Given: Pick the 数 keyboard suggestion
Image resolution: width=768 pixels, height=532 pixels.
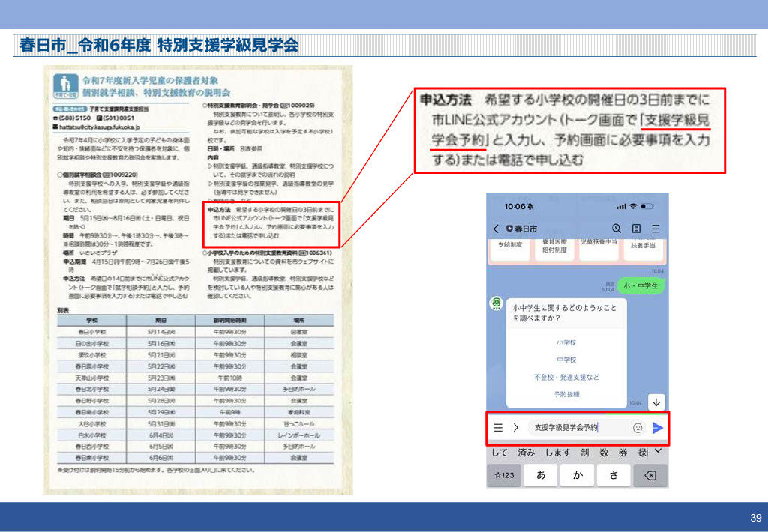Looking at the screenshot, I should click(x=604, y=453).
